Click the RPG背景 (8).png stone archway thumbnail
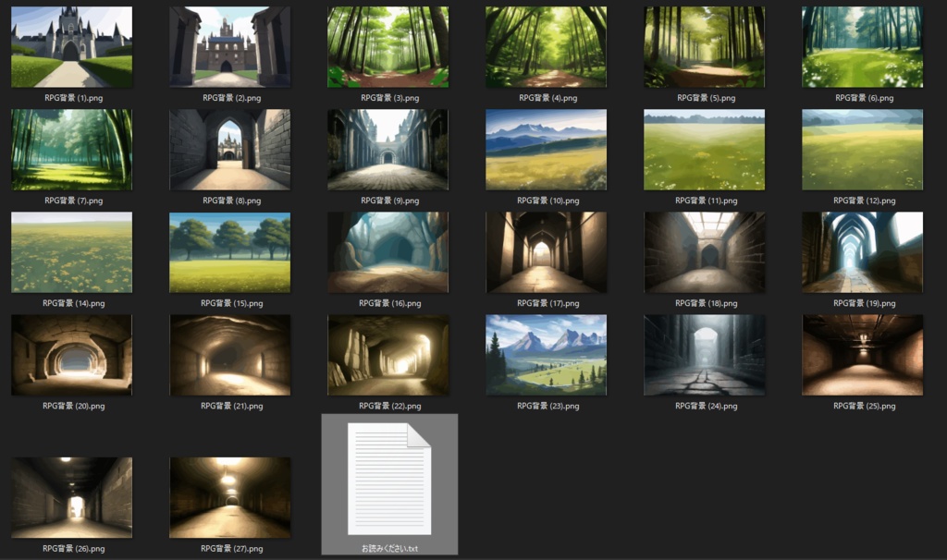 click(x=230, y=150)
